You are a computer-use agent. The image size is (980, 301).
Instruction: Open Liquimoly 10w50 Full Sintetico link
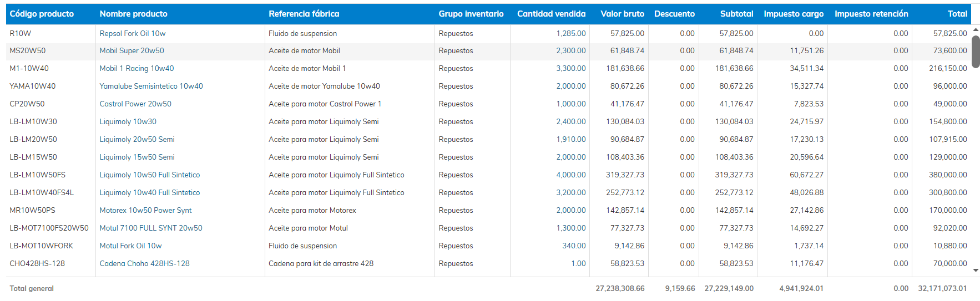coord(149,175)
